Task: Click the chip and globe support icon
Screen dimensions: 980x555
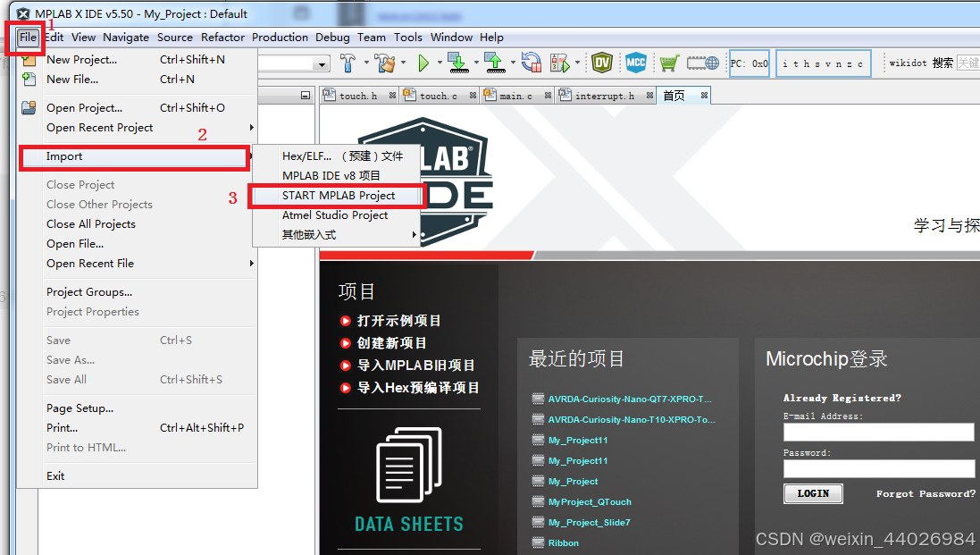Action: [703, 63]
